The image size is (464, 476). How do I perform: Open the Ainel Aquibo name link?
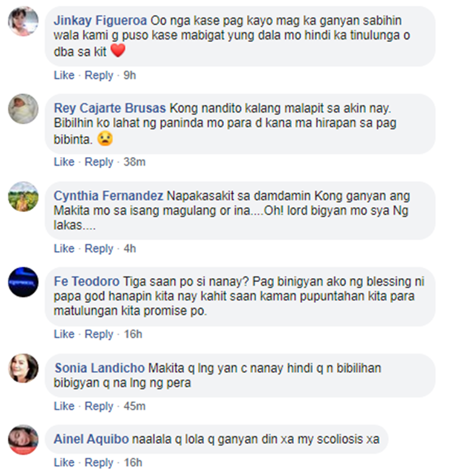(92, 439)
